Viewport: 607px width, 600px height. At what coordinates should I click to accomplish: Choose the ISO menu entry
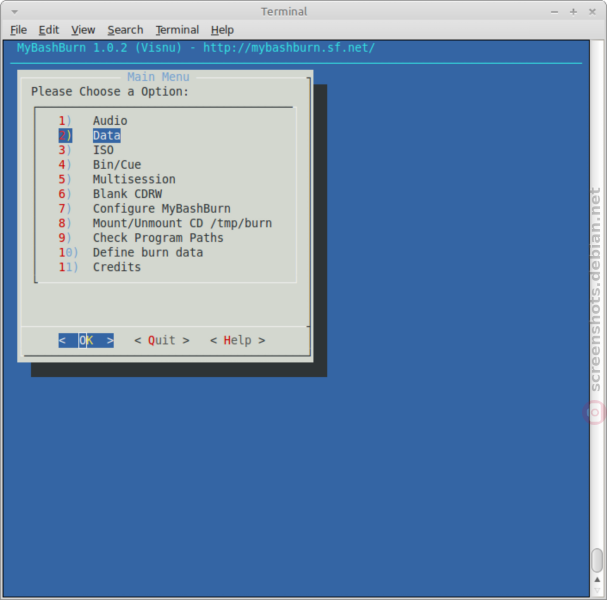click(86, 150)
